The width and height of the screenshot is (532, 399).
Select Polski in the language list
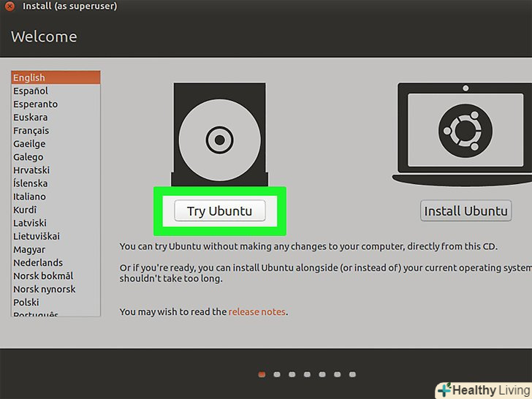point(56,303)
